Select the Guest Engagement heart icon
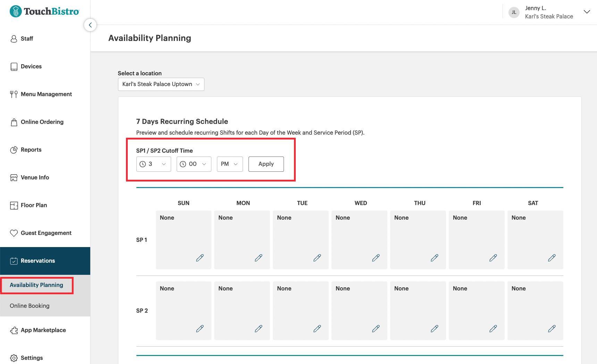Screen dimensions: 597x364 (14, 233)
